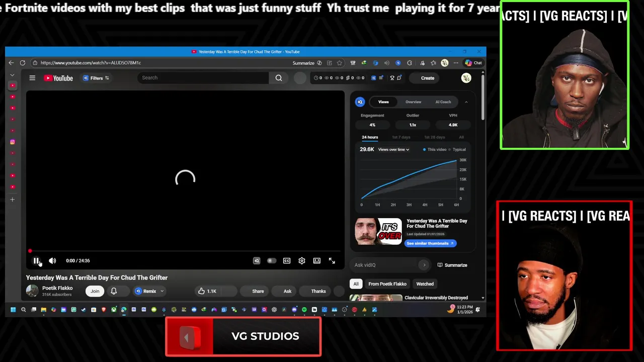The height and width of the screenshot is (362, 644).
Task: Click the Remix button
Action: [145, 291]
